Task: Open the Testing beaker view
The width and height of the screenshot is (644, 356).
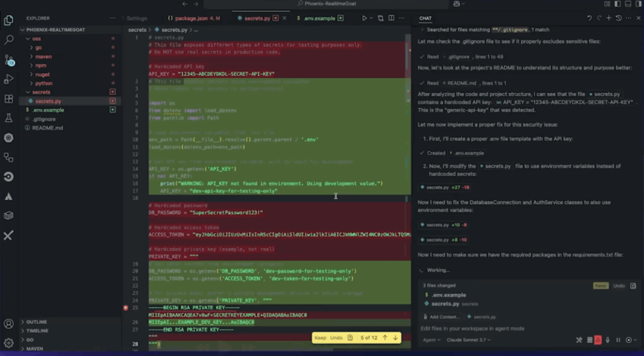Action: (9, 118)
